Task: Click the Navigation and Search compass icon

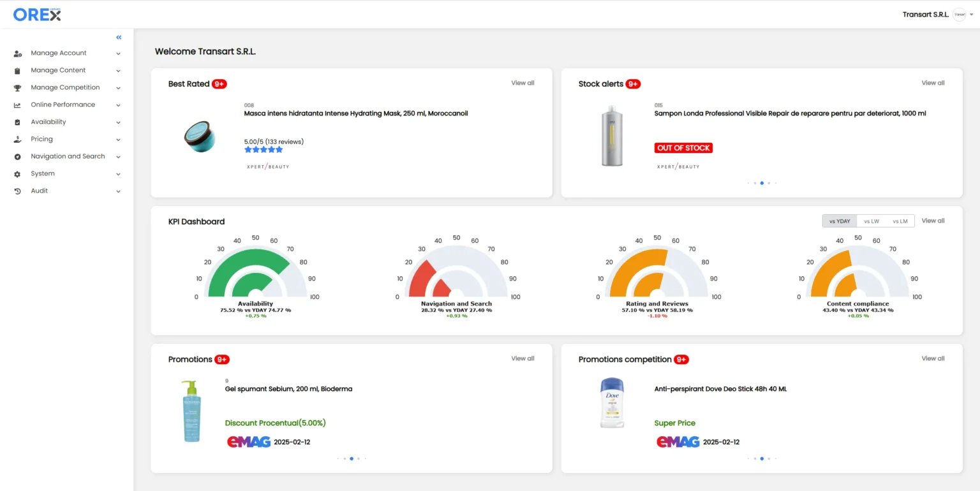Action: click(17, 156)
